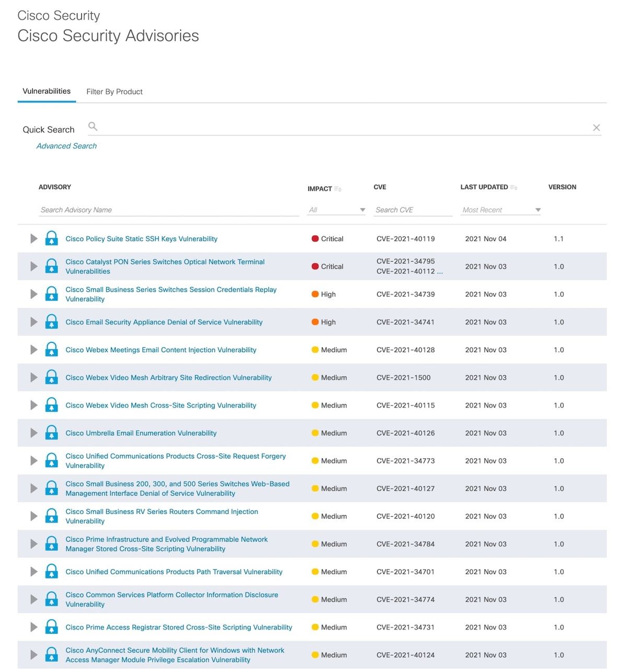Click lock icon for Webex Video Mesh Cross-Site Scripting
This screenshot has height=672, width=627.
click(51, 405)
